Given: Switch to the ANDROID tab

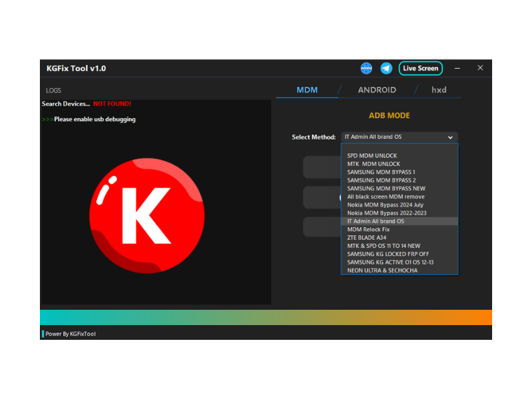Looking at the screenshot, I should pos(377,90).
